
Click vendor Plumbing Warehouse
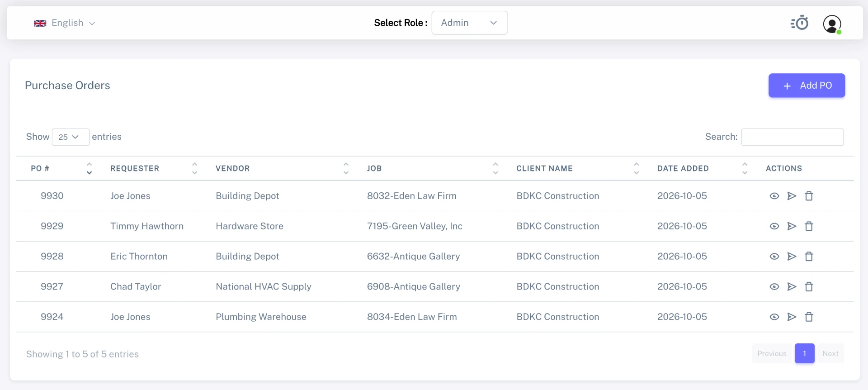(x=261, y=317)
